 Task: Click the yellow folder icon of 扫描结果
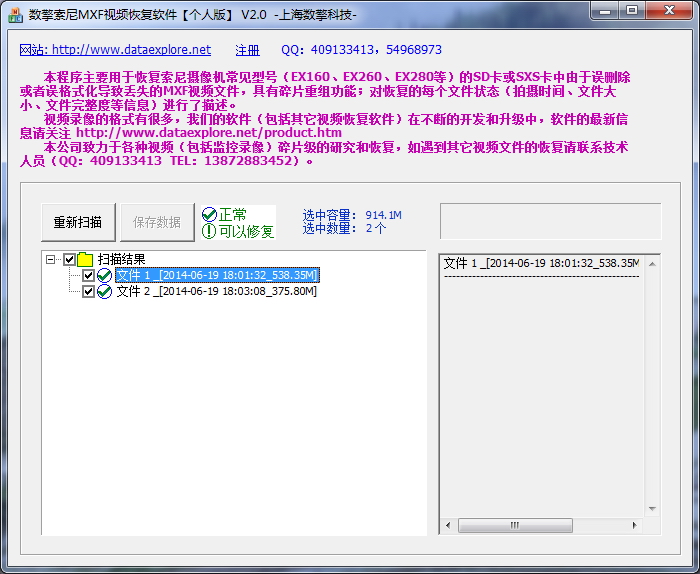pos(85,259)
